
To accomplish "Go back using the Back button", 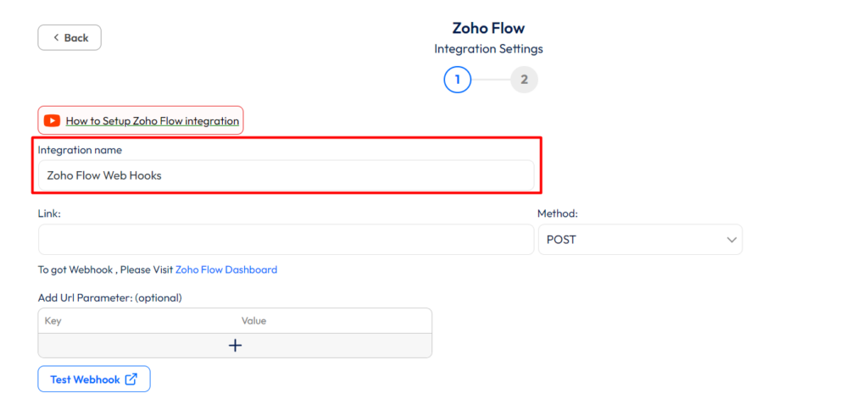I will (x=70, y=37).
